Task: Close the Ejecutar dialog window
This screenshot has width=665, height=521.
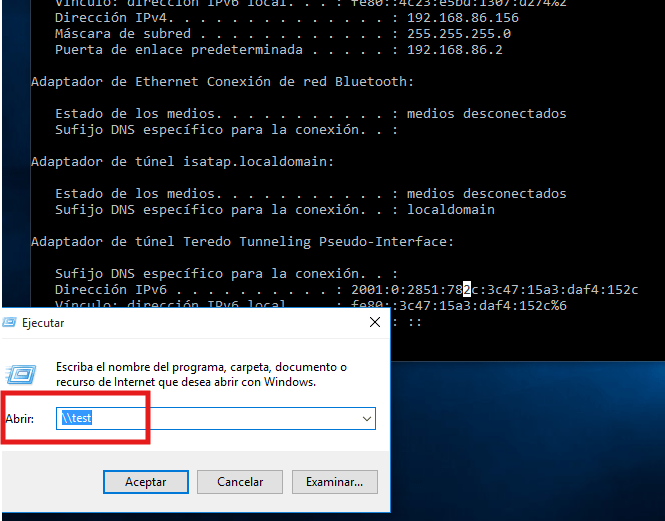Action: [374, 322]
